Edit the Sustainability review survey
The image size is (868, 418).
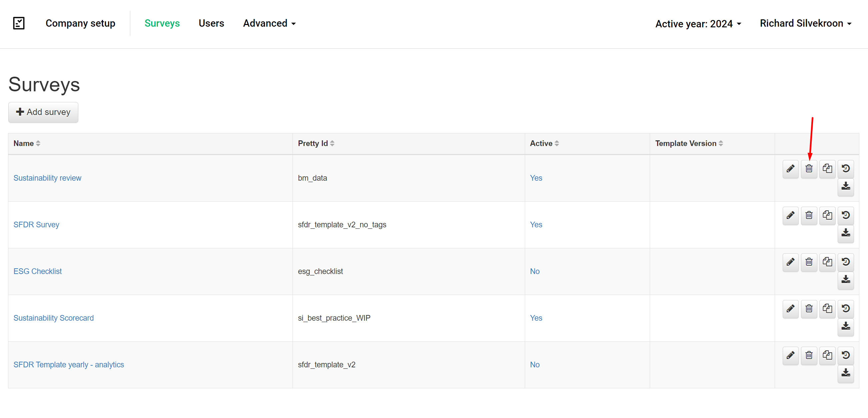(790, 169)
